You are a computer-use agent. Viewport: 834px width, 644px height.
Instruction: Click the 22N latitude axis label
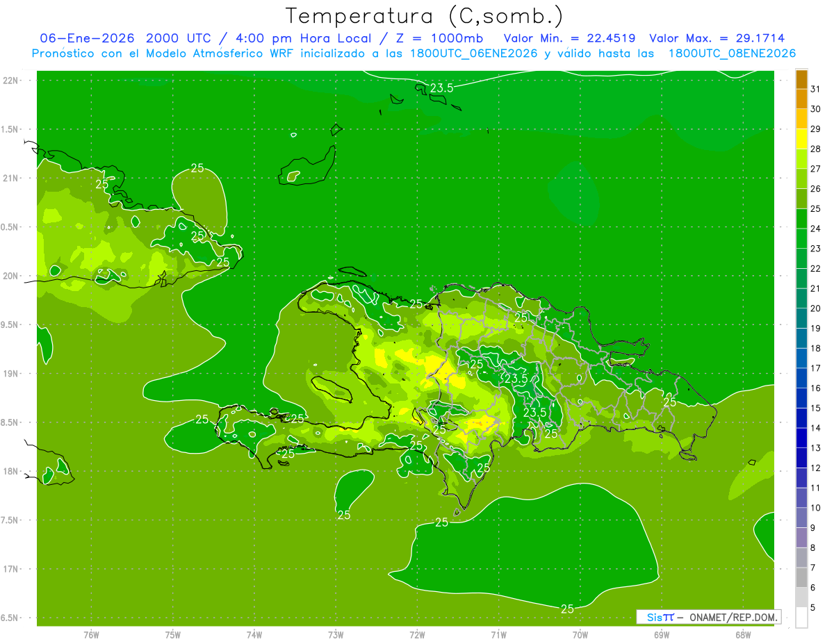[10, 81]
